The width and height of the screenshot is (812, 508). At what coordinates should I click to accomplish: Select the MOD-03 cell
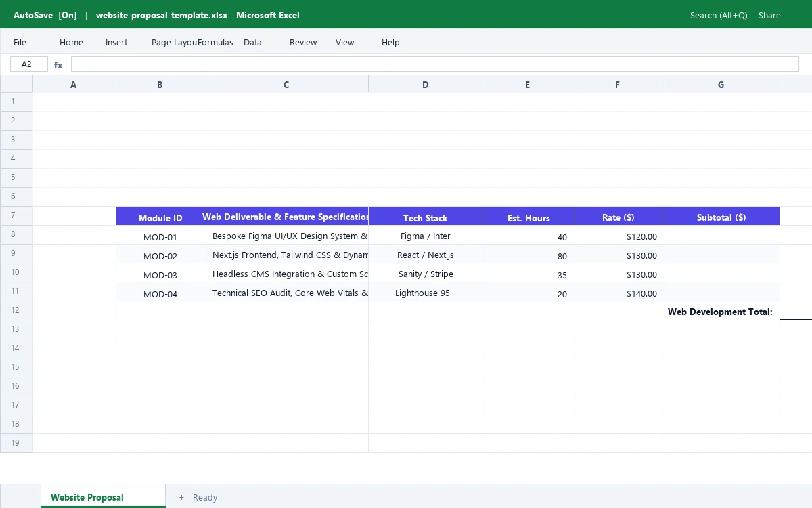(161, 273)
